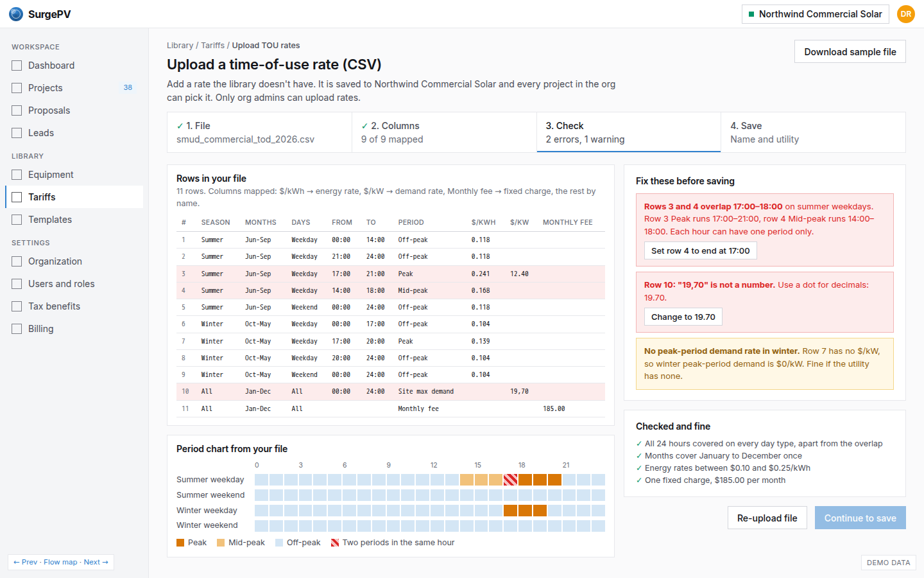The image size is (924, 578).
Task: Click the icon beside Billing
Action: 17,329
